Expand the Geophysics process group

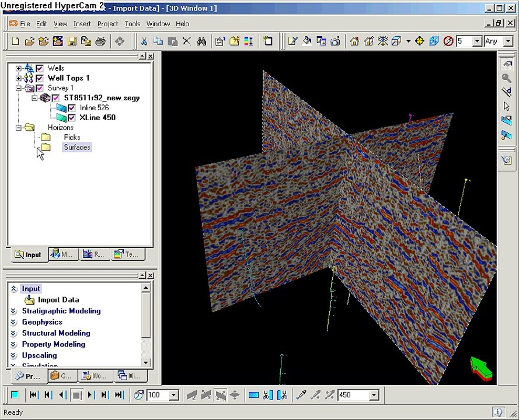tap(13, 322)
